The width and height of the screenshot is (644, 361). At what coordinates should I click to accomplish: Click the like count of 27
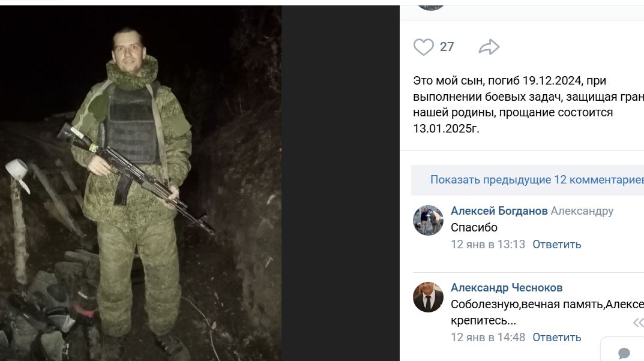447,47
